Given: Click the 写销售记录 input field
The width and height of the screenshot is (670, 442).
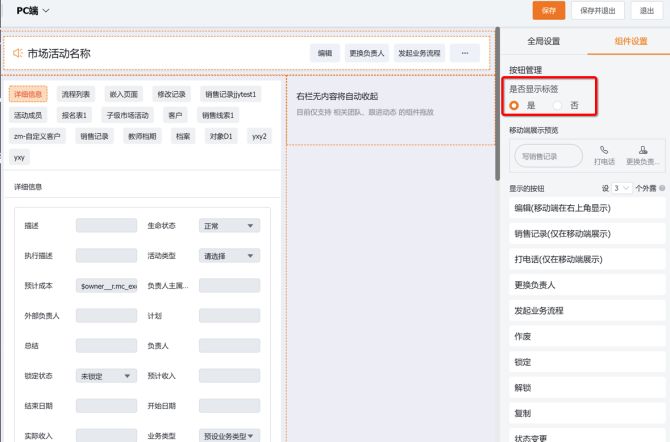Looking at the screenshot, I should pos(549,155).
